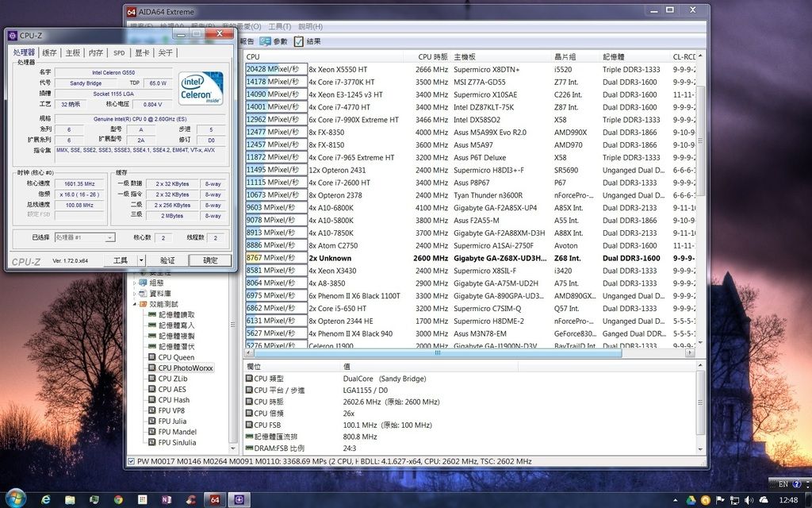Image resolution: width=812 pixels, height=508 pixels.
Task: Click the 验证 button in CPU-Z
Action: (167, 260)
